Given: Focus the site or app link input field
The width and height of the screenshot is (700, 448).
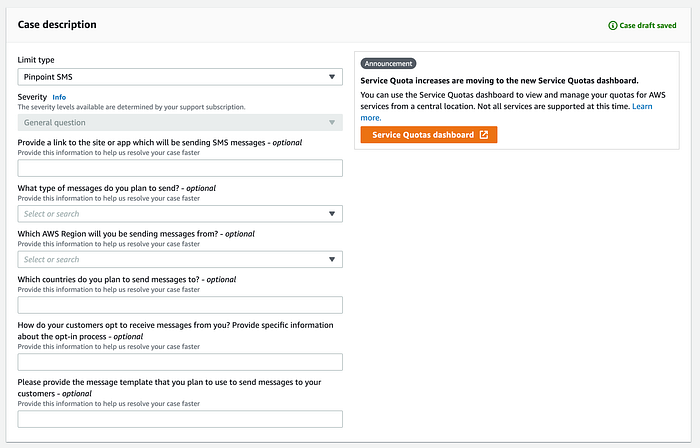Looking at the screenshot, I should pos(180,168).
